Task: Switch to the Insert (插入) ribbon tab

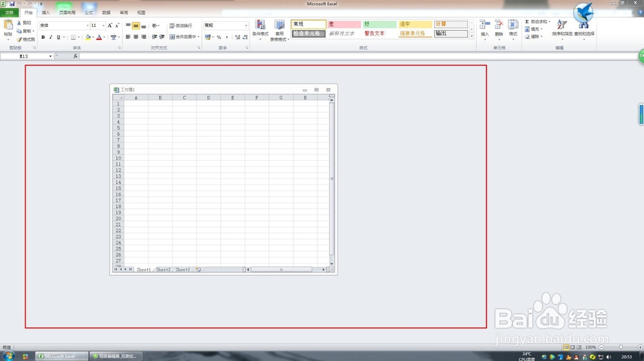Action: click(46, 13)
